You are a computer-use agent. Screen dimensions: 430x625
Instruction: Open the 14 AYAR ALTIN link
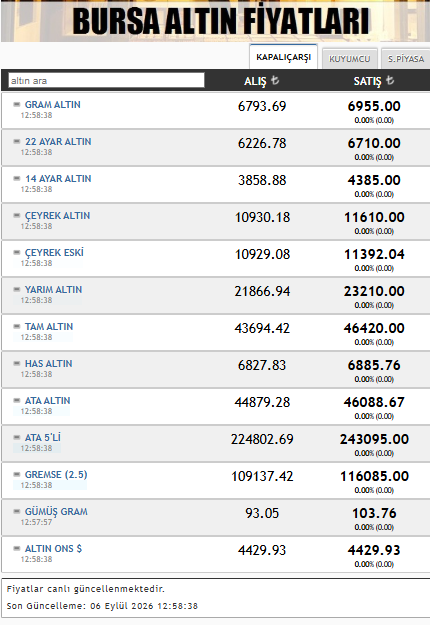[58, 179]
